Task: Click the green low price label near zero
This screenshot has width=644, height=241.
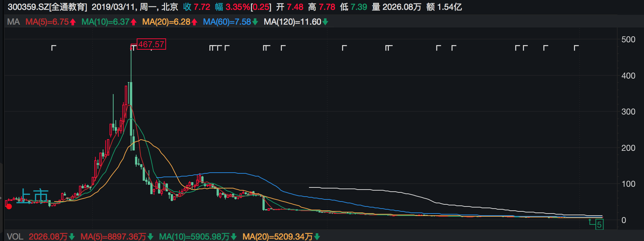Action: click(599, 224)
